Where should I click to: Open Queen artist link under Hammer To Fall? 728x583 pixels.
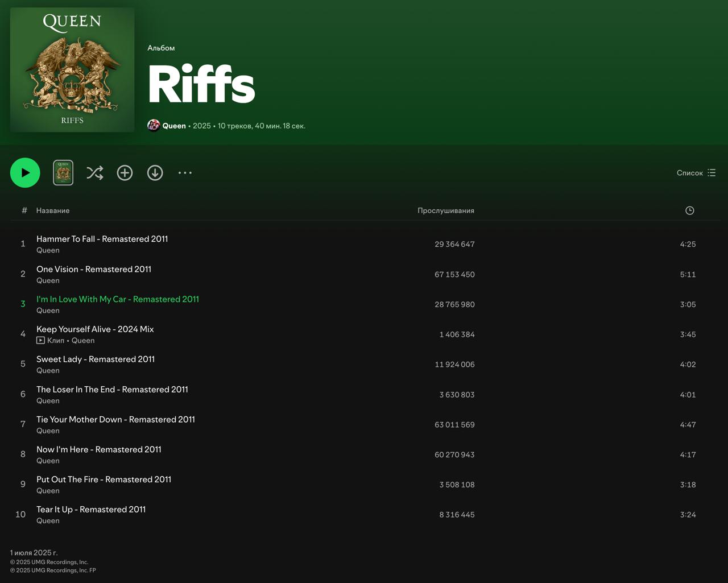[48, 250]
